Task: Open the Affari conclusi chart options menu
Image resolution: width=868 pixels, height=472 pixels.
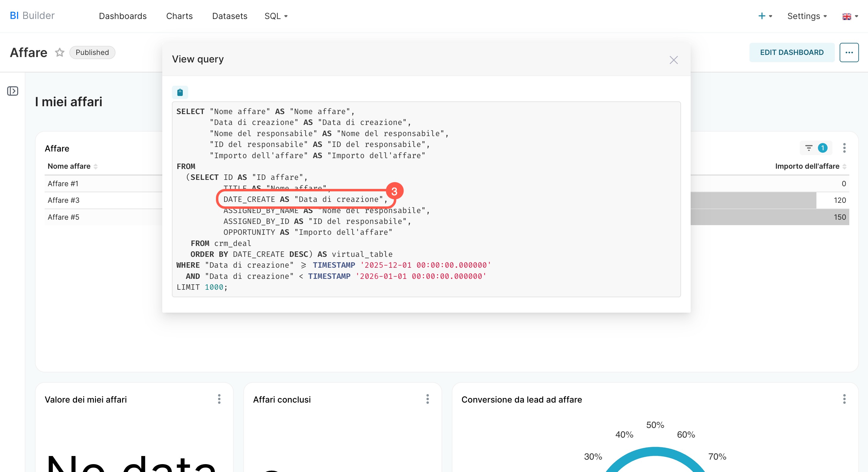Action: (x=427, y=399)
